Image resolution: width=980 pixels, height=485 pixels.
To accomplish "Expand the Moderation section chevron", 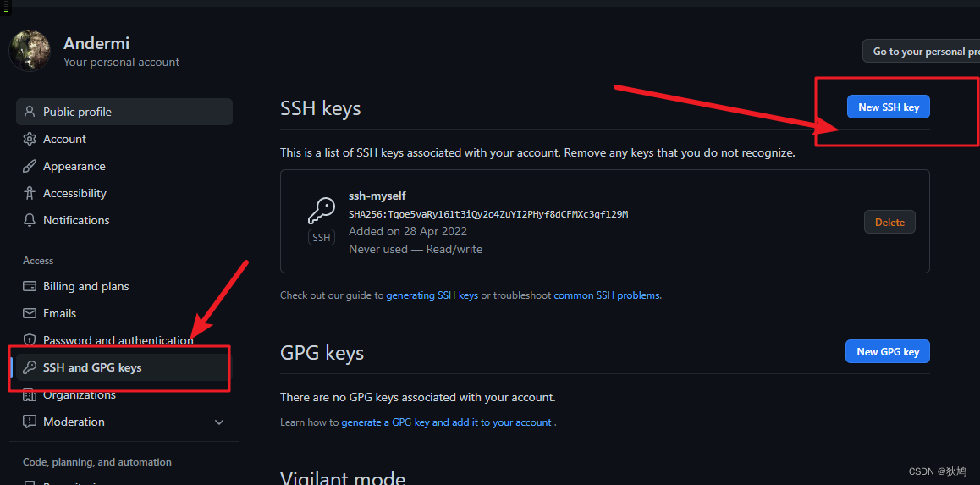I will tap(219, 422).
